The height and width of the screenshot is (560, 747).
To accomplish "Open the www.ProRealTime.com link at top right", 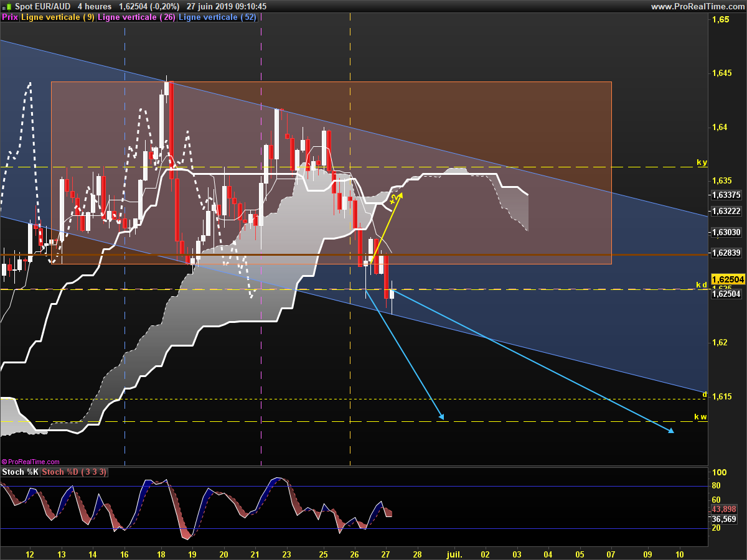I will 697,6.
